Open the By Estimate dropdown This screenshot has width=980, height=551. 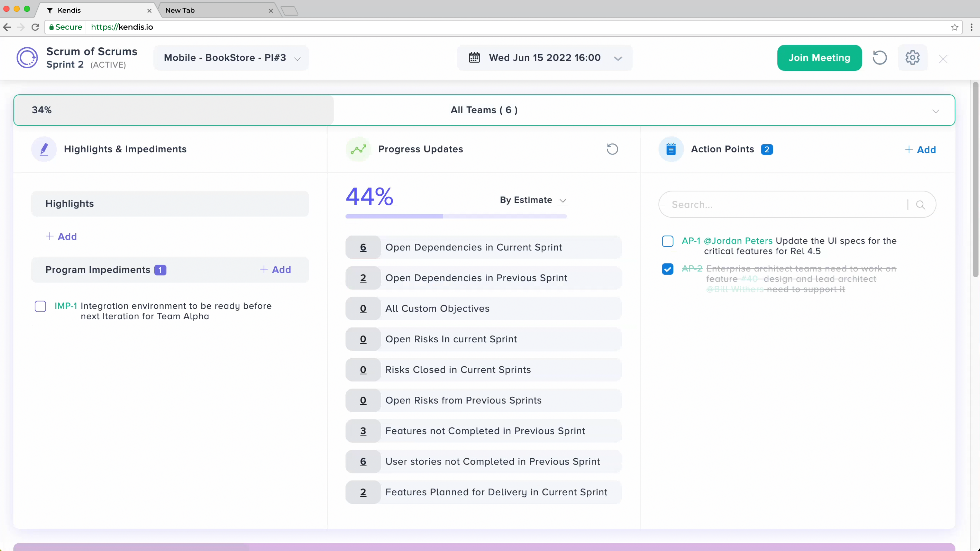pyautogui.click(x=533, y=200)
